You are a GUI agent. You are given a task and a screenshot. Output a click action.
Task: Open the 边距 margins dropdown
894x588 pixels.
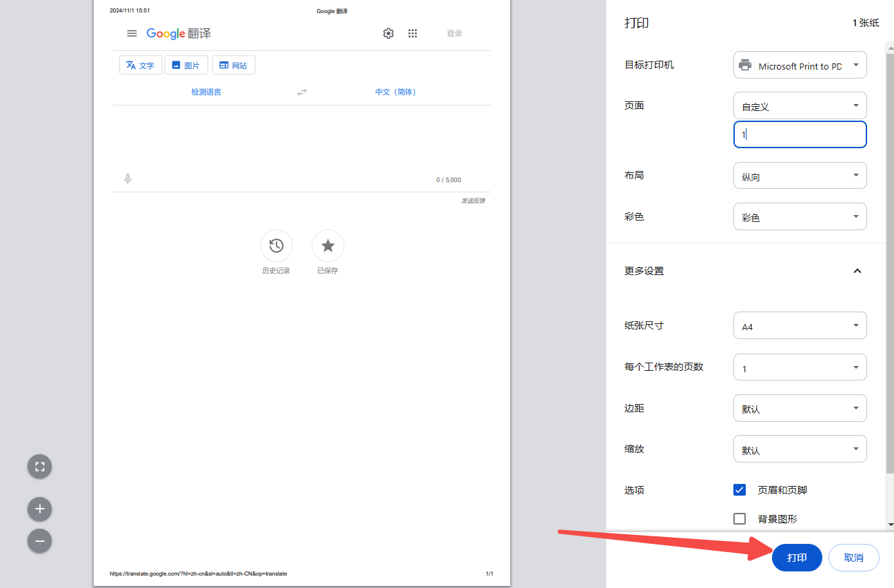pyautogui.click(x=800, y=408)
